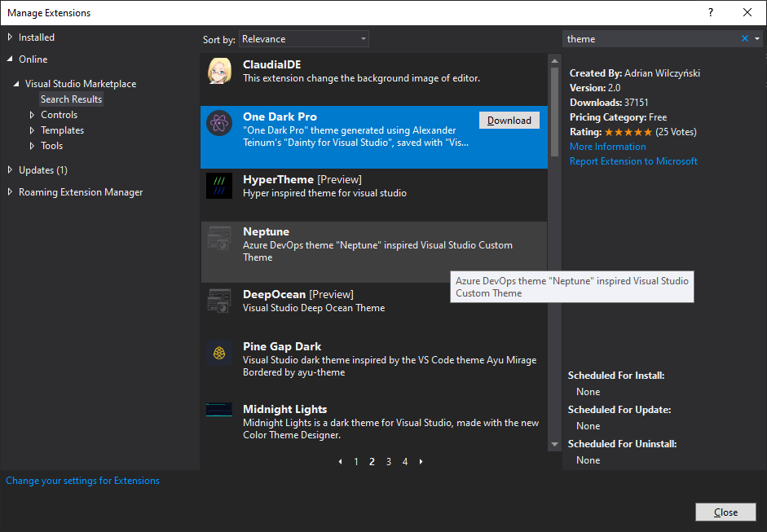
Task: Expand the Installed category
Action: (10, 37)
